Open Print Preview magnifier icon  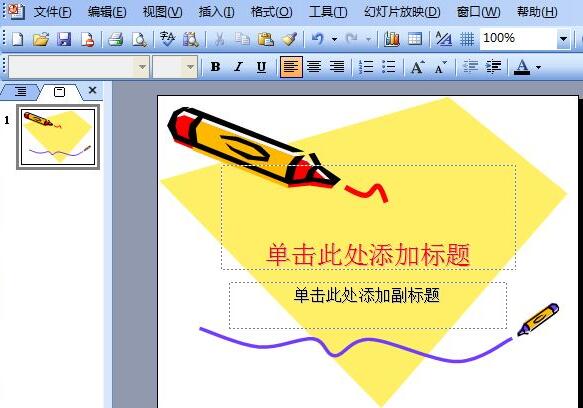tap(139, 39)
